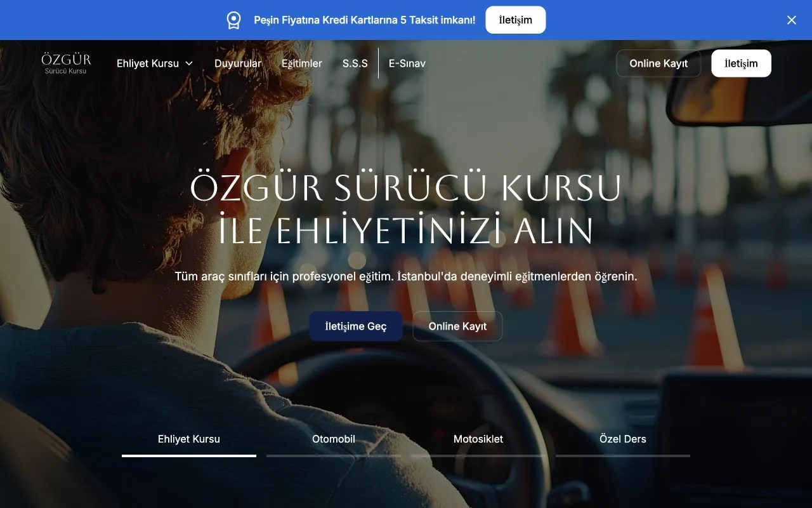Click İletişim button in the top banner
This screenshot has height=508, width=812.
tap(516, 20)
